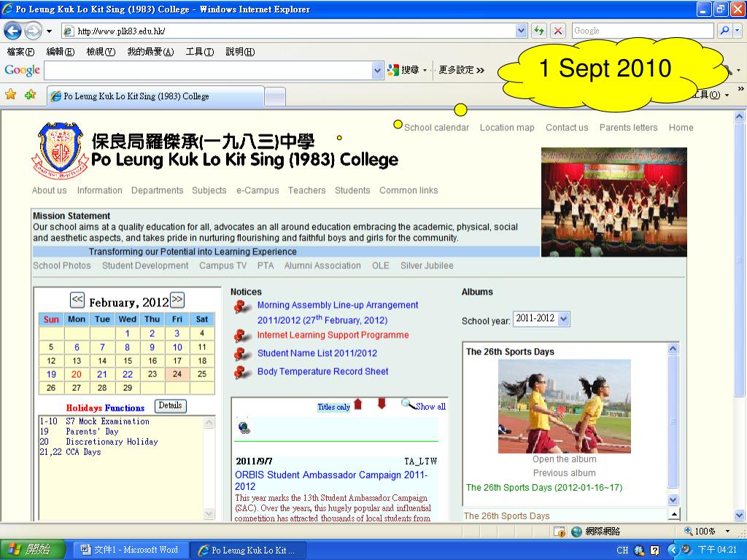Open the 檢視(V) menu
This screenshot has height=560, width=747.
(x=101, y=52)
